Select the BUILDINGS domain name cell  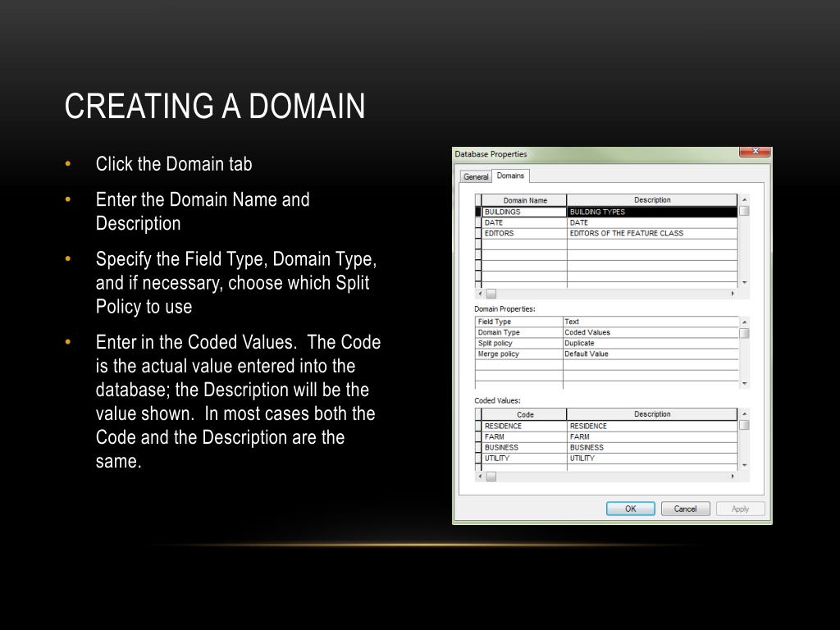524,212
